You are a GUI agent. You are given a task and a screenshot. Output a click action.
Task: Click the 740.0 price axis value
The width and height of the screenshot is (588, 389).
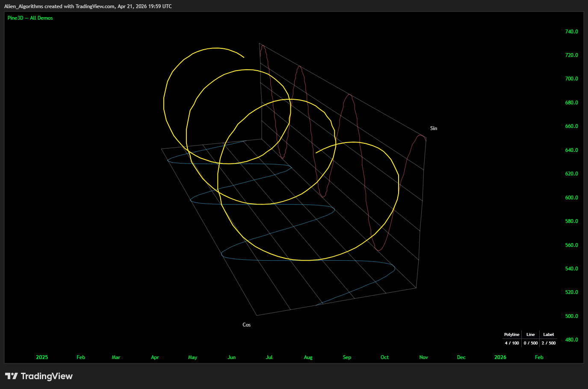click(x=571, y=32)
